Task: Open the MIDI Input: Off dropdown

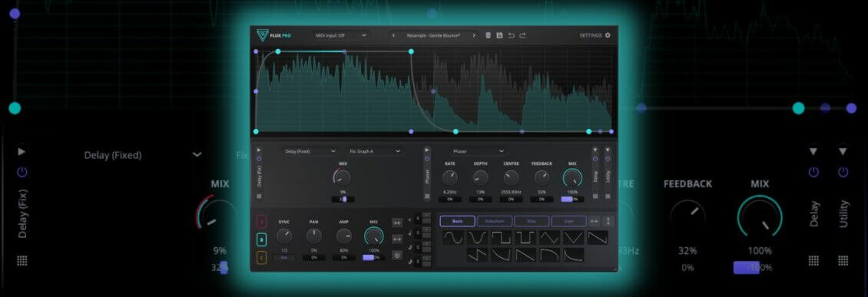Action: pyautogui.click(x=340, y=35)
